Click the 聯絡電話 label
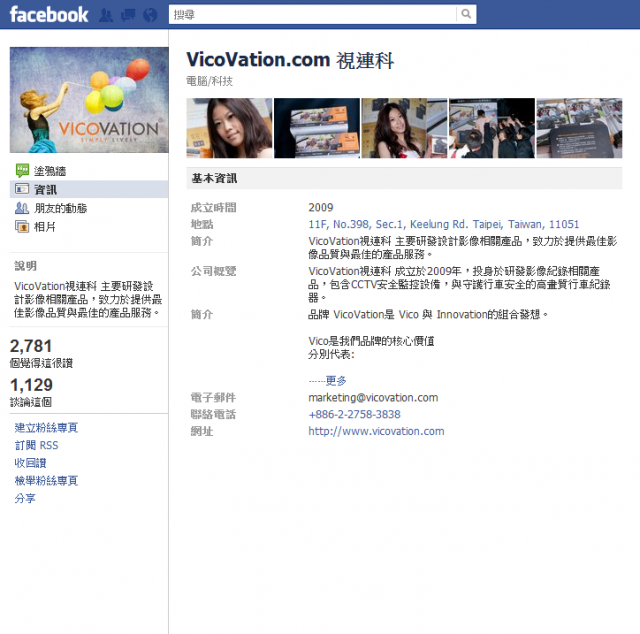 click(213, 414)
